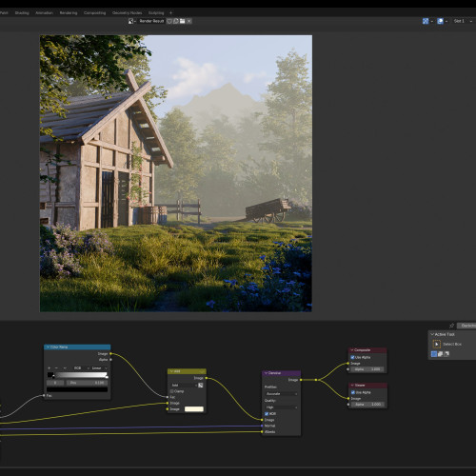
Task: Open the Add blend type dropdown
Action: pos(184,386)
